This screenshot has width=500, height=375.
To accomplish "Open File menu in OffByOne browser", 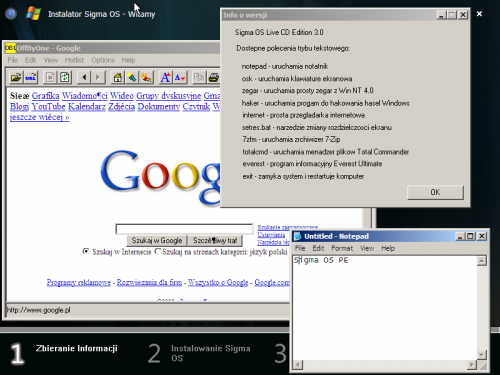I will pos(13,60).
